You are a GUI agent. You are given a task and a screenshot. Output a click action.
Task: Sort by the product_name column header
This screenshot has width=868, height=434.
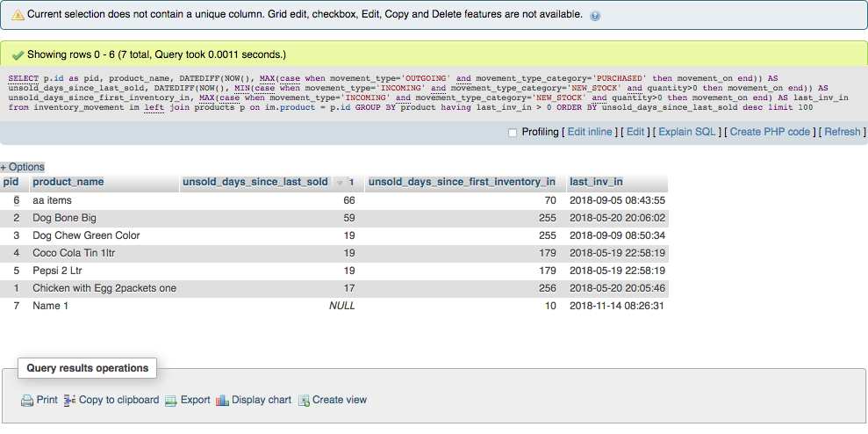(68, 182)
